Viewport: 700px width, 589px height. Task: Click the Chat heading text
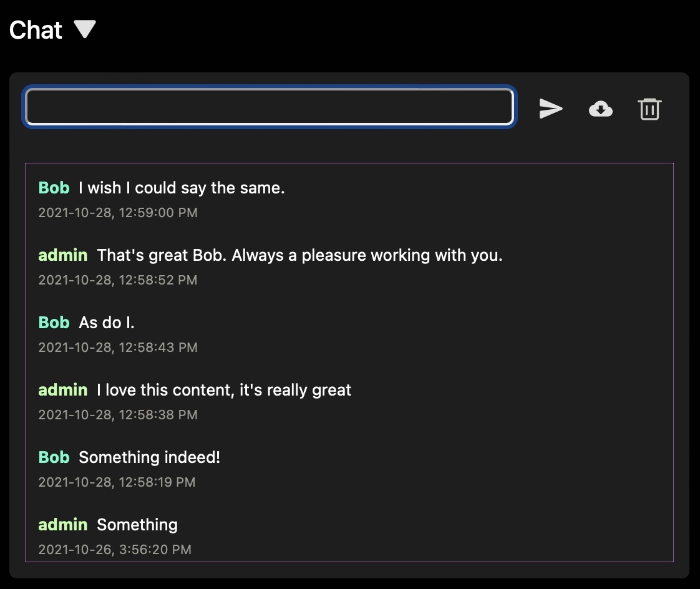tap(36, 30)
